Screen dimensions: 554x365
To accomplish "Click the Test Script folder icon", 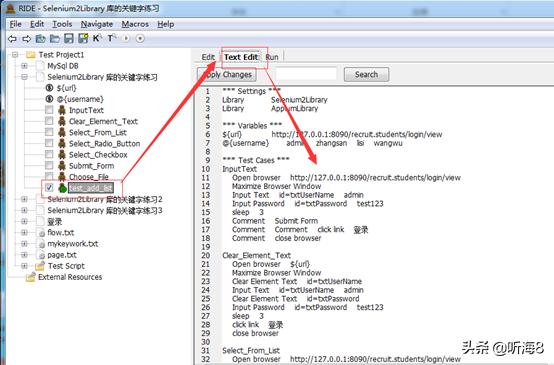I will pyautogui.click(x=40, y=266).
